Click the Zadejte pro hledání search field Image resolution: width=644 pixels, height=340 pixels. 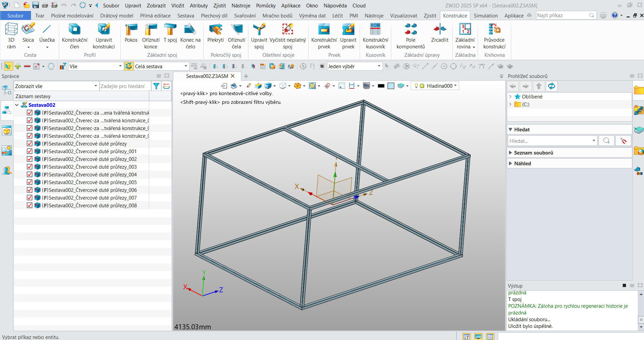[125, 86]
